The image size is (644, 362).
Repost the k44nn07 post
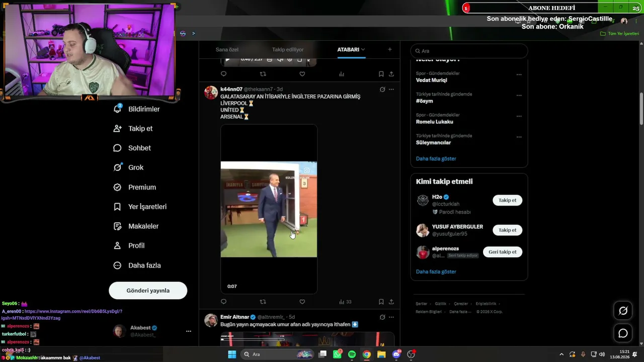tap(263, 302)
